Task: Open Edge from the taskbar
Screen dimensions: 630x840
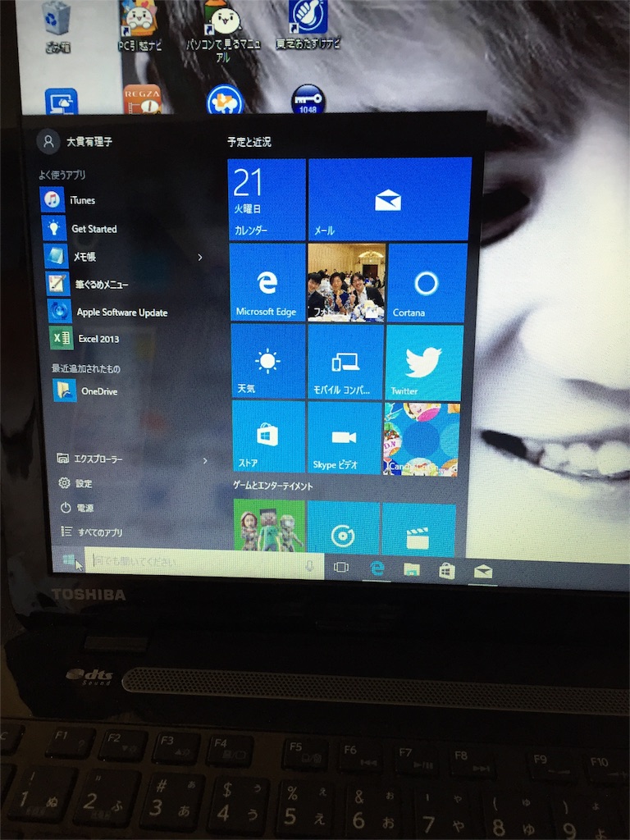Action: pos(377,568)
